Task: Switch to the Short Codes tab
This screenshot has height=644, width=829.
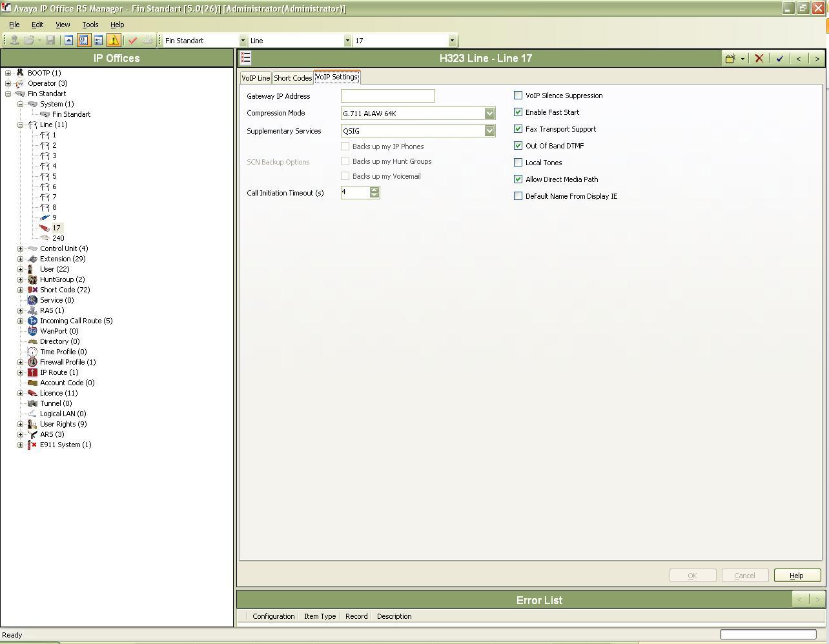Action: 292,77
